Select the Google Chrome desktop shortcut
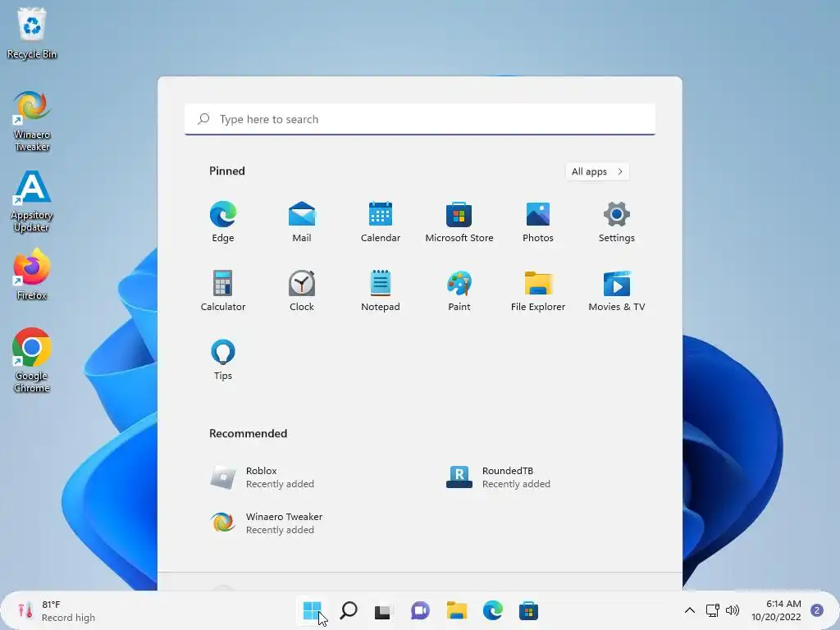Screen dimensions: 840x630 coord(32,360)
